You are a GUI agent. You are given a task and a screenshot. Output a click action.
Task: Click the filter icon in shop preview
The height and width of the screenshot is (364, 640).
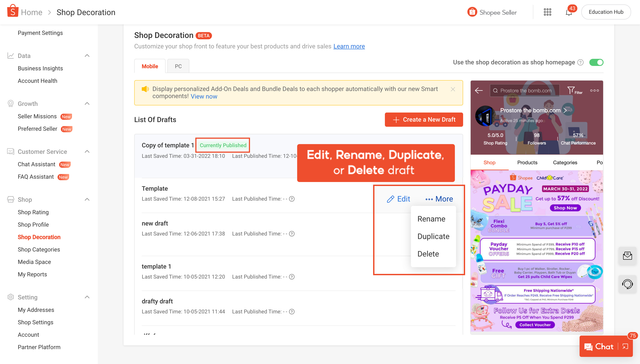(571, 90)
